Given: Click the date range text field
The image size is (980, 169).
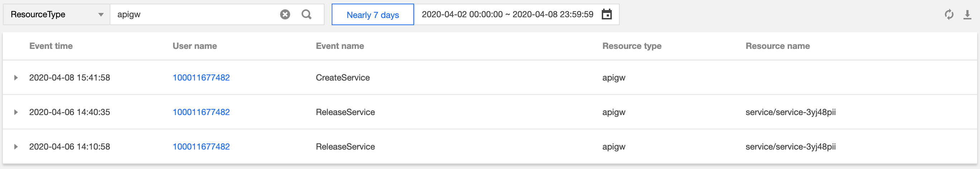Looking at the screenshot, I should 507,14.
